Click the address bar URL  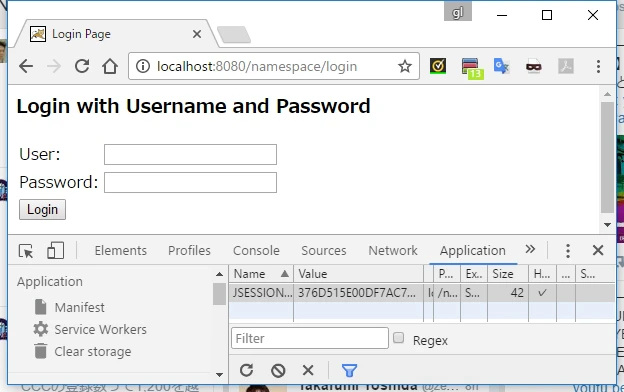coord(257,66)
